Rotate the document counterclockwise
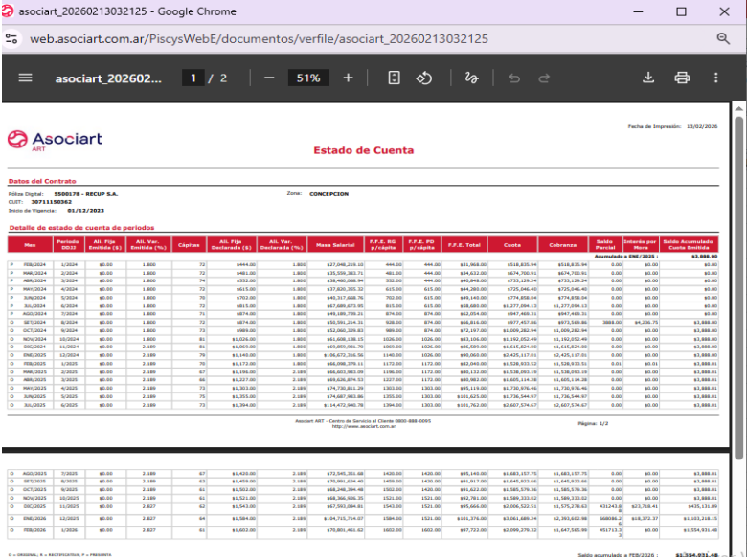Viewport: 747px width, 560px height. click(x=426, y=78)
